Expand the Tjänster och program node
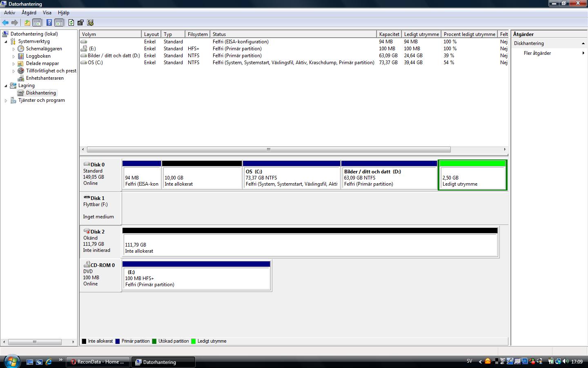 (x=6, y=101)
